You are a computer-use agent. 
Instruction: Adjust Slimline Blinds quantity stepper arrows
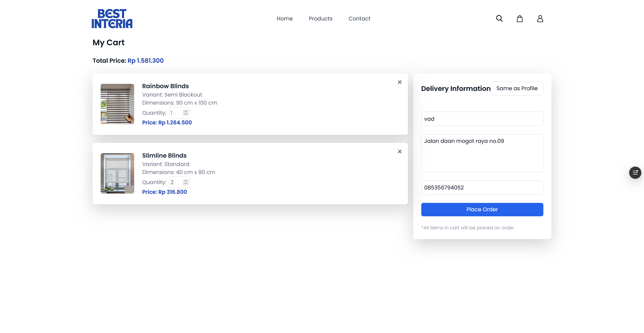pos(186,182)
